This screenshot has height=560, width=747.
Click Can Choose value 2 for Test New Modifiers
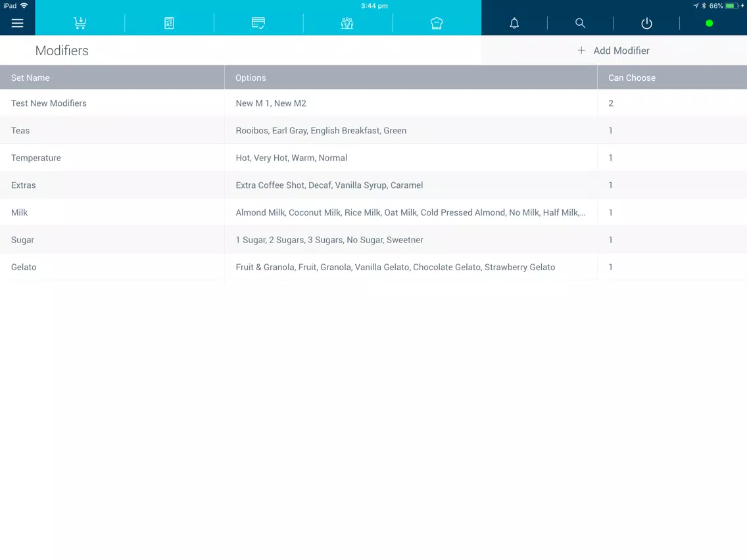(611, 103)
